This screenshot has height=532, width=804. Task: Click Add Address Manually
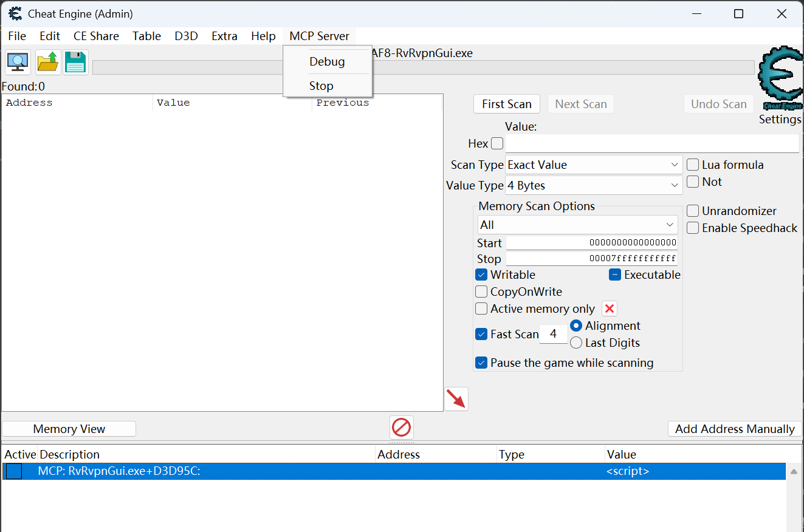click(x=735, y=429)
